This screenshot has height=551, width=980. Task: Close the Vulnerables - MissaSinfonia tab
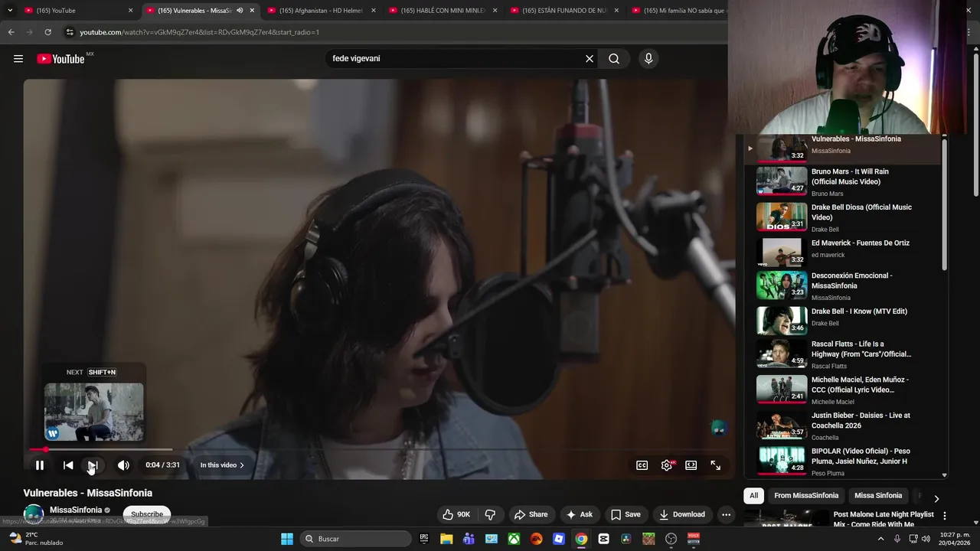coord(252,11)
